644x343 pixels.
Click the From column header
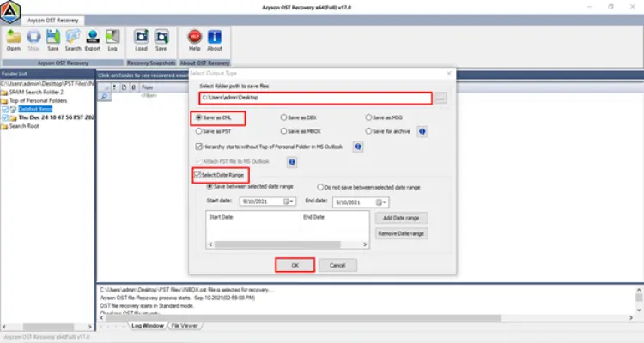click(x=147, y=87)
